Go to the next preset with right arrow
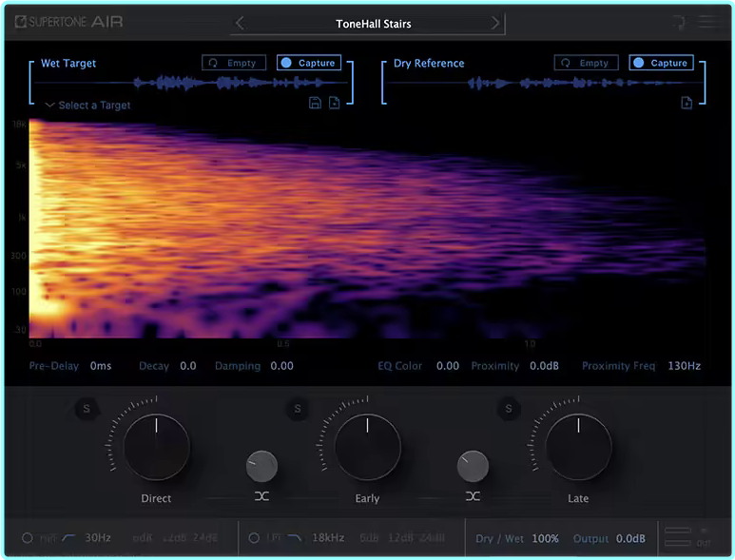Image resolution: width=735 pixels, height=560 pixels. tap(495, 23)
